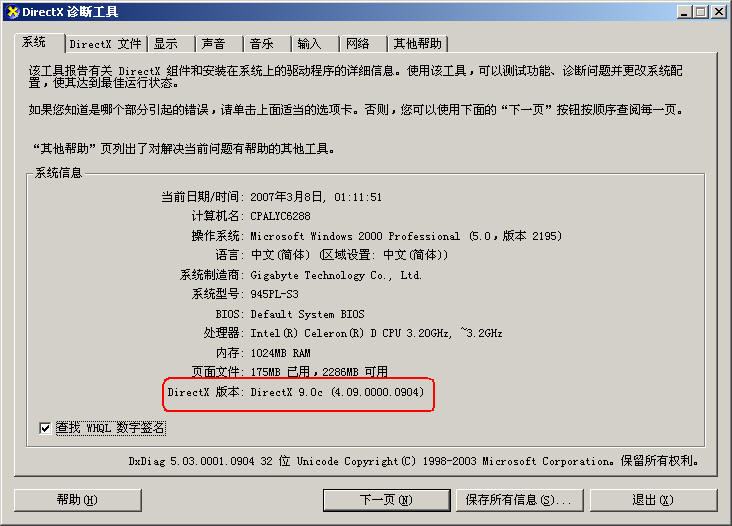Open the 声音 tab
The height and width of the screenshot is (526, 732).
[x=219, y=44]
